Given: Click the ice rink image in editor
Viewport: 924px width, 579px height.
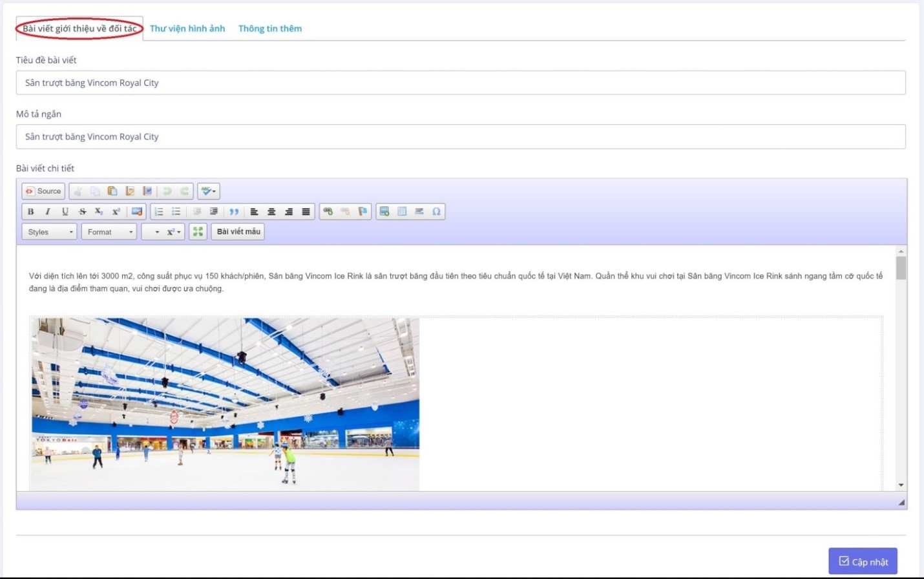Looking at the screenshot, I should tap(226, 404).
